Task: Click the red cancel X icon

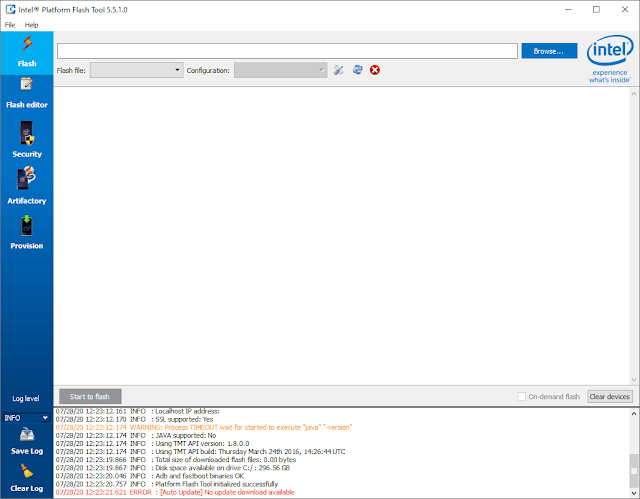Action: pyautogui.click(x=375, y=70)
